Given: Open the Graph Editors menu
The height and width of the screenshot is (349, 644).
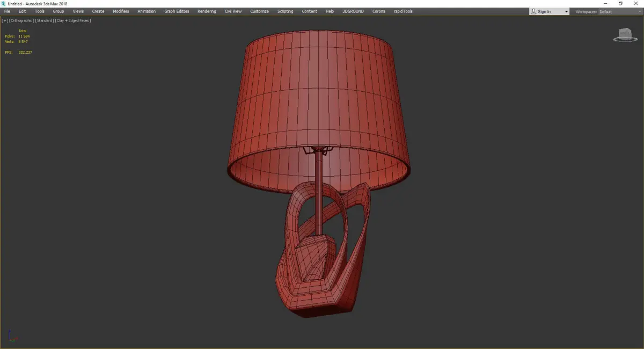Looking at the screenshot, I should pyautogui.click(x=177, y=11).
